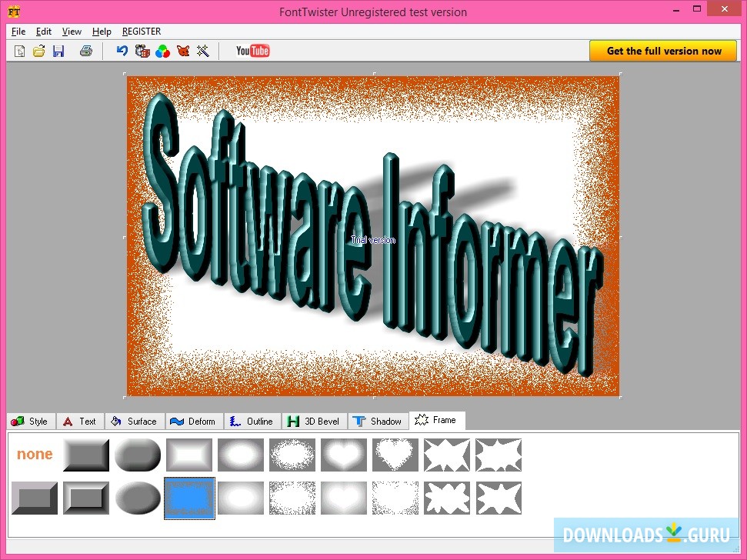747x560 pixels.
Task: Switch to the Outline tab
Action: click(x=252, y=422)
